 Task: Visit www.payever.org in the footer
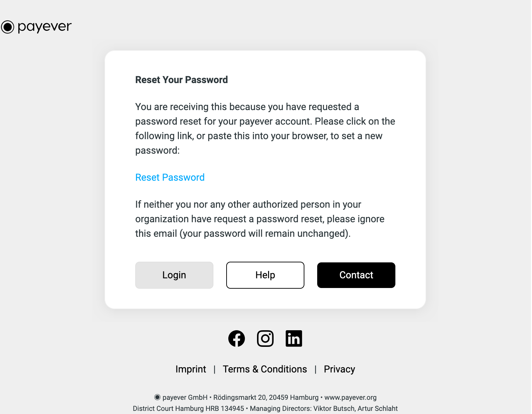coord(350,397)
